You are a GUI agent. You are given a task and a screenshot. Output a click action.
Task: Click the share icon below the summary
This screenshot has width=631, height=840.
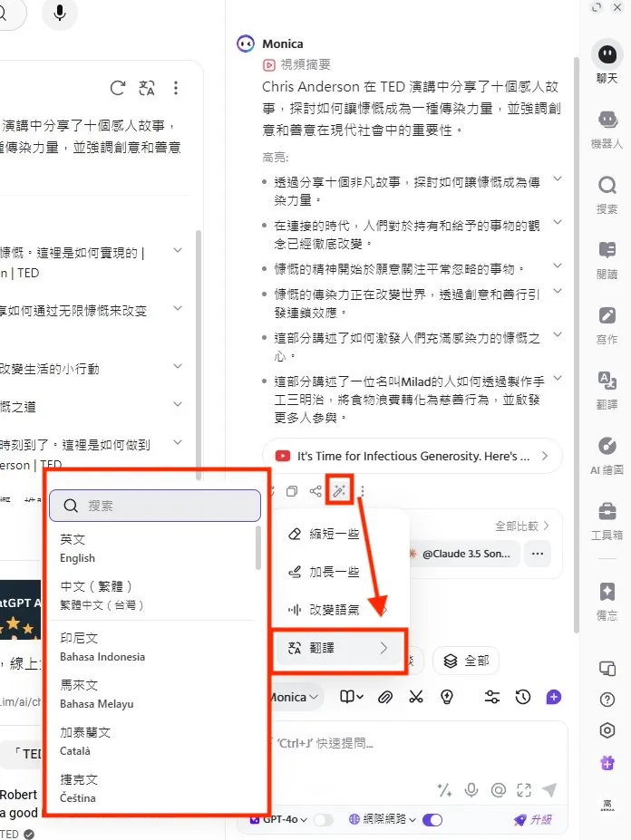315,491
